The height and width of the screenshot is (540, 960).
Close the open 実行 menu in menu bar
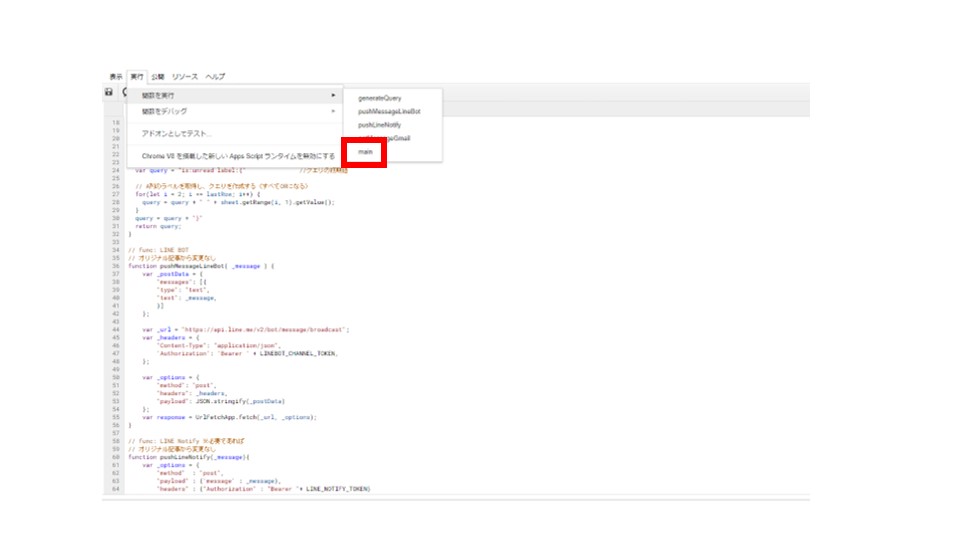[137, 77]
